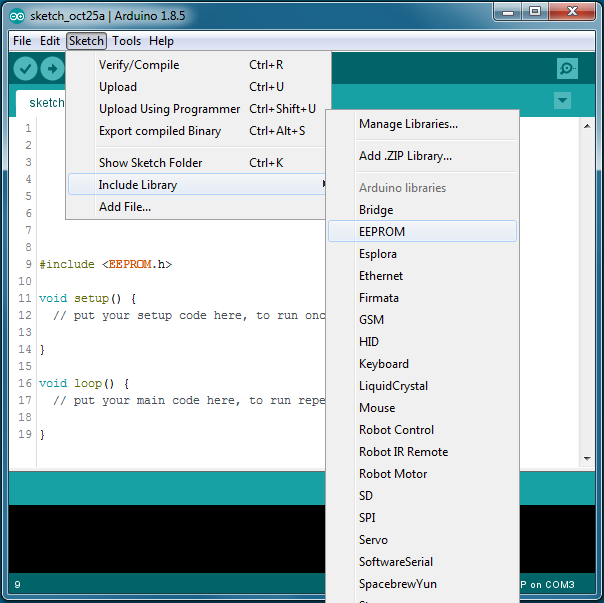Include the Robot Motor library
This screenshot has height=603, width=604.
coord(422,474)
